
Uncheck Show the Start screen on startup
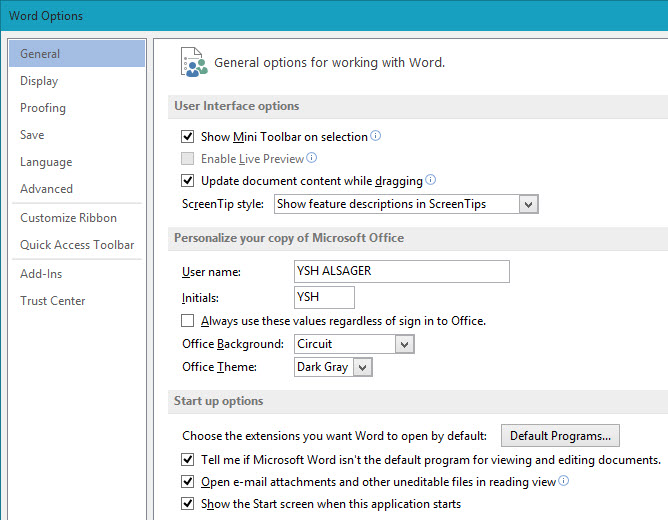point(187,504)
